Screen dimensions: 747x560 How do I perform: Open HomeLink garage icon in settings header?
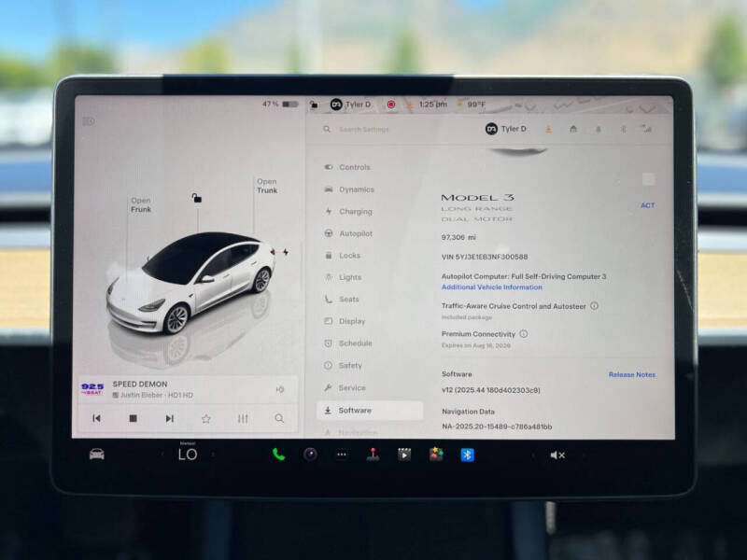click(x=573, y=129)
